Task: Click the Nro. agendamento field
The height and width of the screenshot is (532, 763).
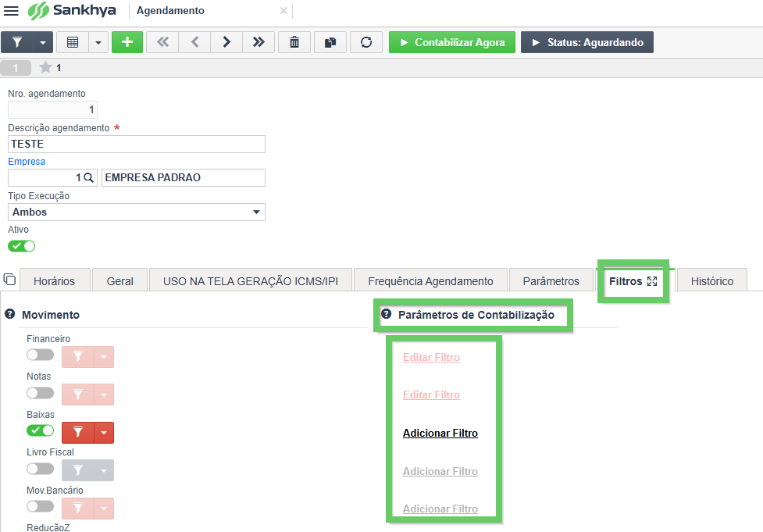Action: (52, 109)
